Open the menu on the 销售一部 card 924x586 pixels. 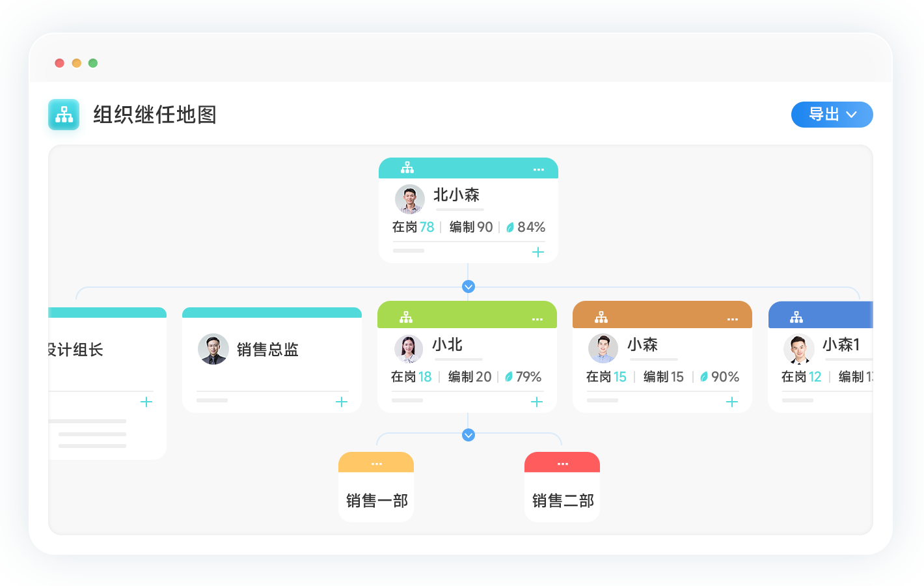[377, 464]
